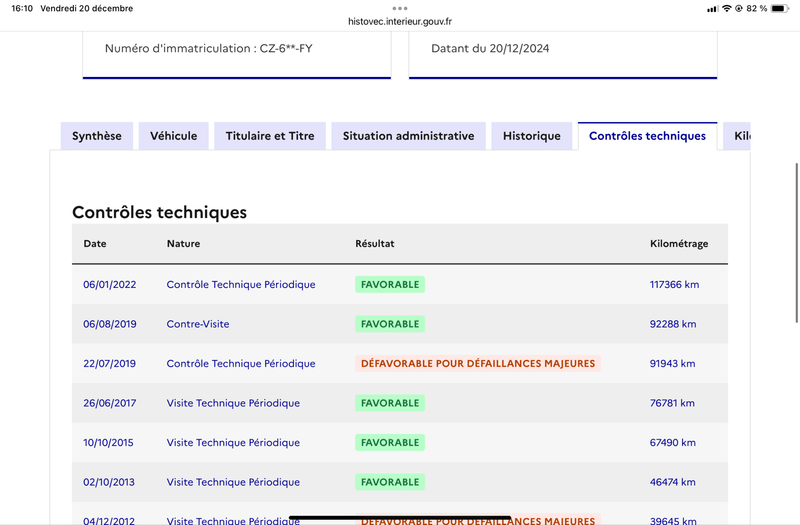Click mileage 92288 km
Viewport: 800px width, 525px height.
point(672,324)
